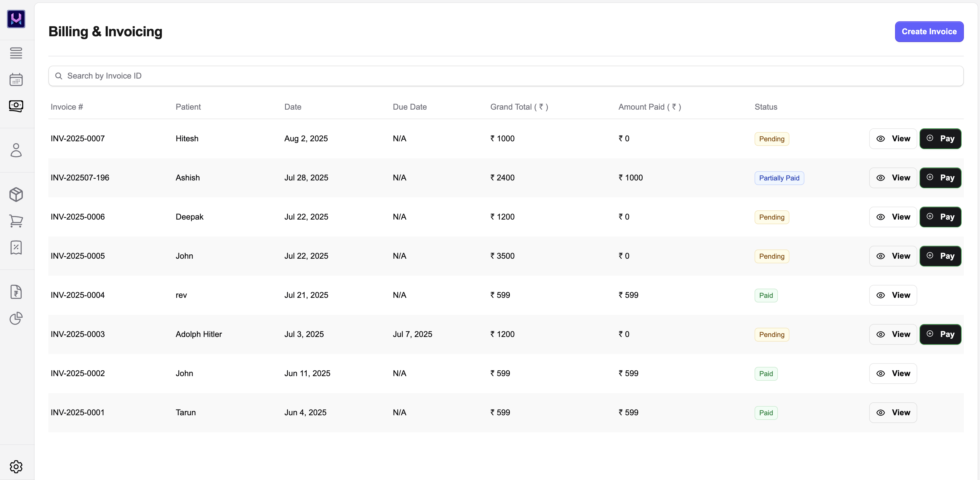View the partially paid invoice for Ashish
980x480 pixels.
point(893,178)
